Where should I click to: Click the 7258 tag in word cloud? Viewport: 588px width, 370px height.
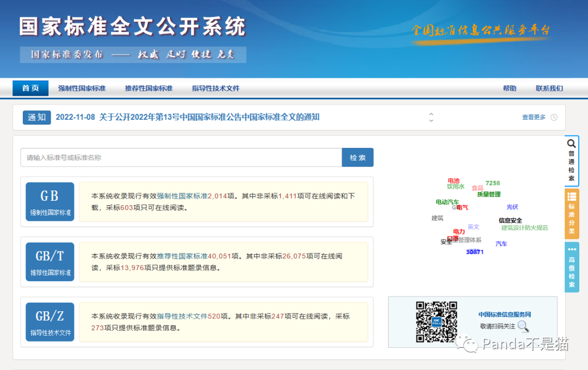493,183
